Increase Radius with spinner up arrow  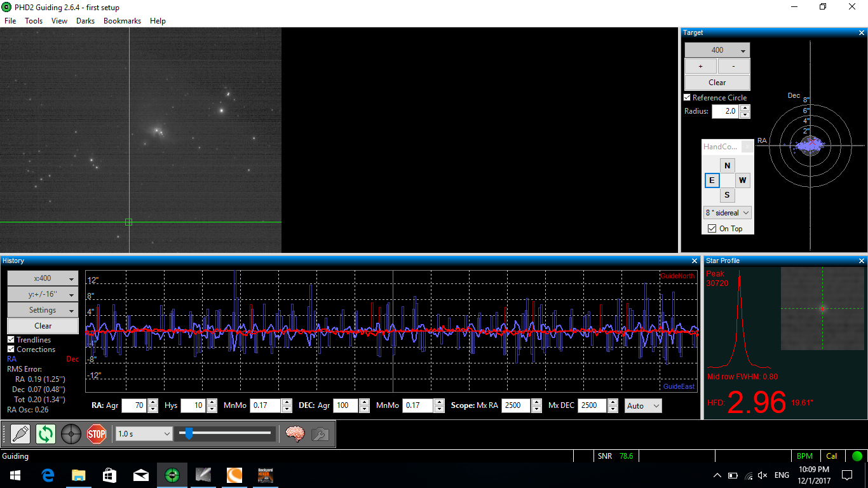[745, 108]
